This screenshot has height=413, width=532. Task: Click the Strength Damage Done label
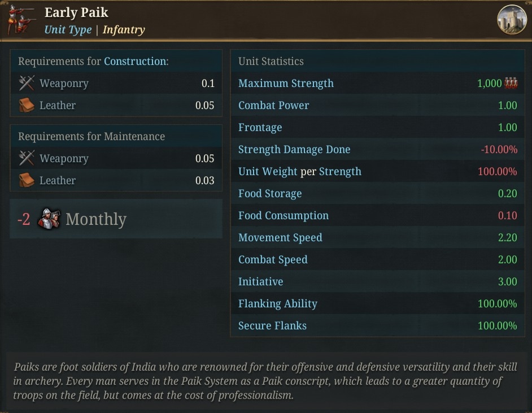294,149
